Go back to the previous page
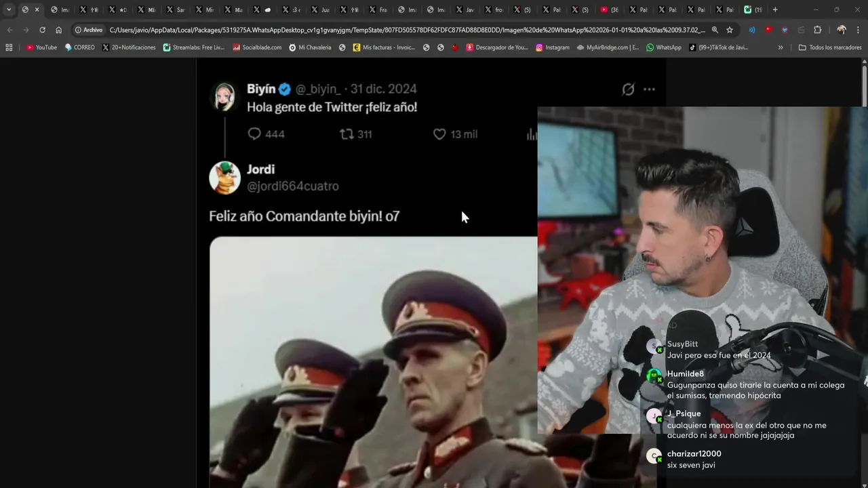 (9, 30)
